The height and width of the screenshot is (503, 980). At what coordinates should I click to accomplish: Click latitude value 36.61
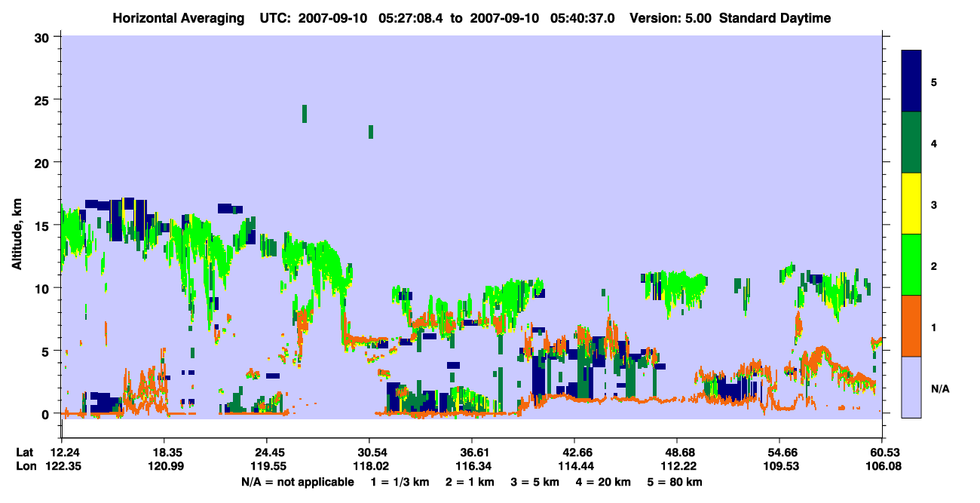click(x=472, y=452)
